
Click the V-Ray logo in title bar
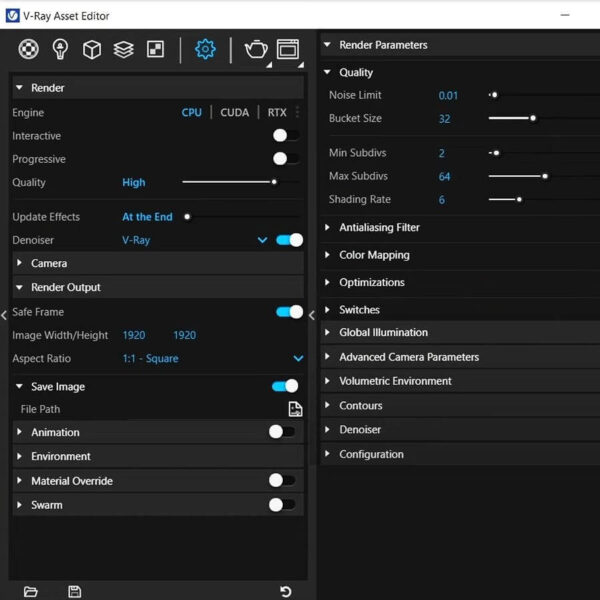pos(12,16)
